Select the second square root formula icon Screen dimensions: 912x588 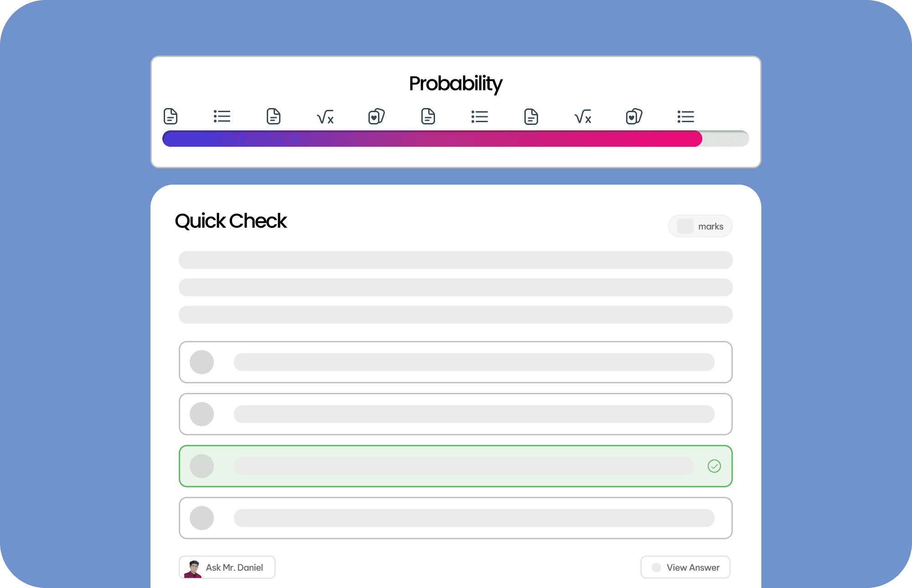583,117
